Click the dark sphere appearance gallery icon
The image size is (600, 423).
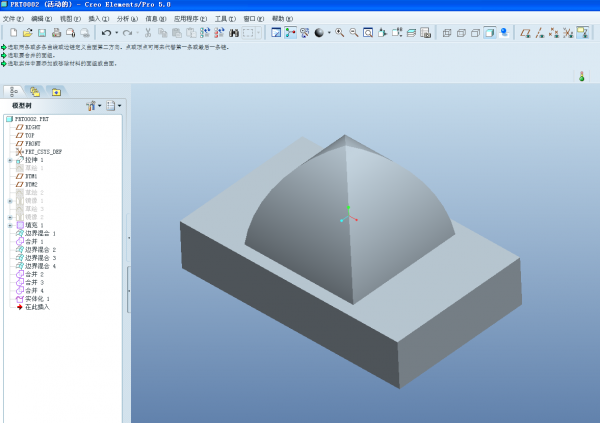pyautogui.click(x=319, y=33)
